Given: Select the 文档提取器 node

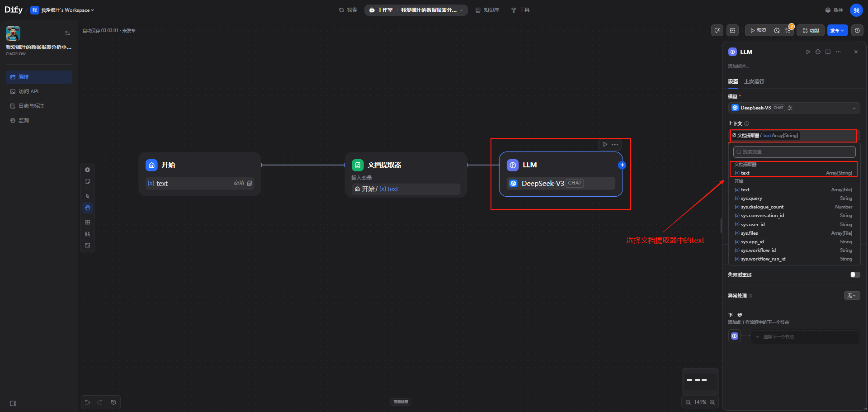Looking at the screenshot, I should [406, 175].
